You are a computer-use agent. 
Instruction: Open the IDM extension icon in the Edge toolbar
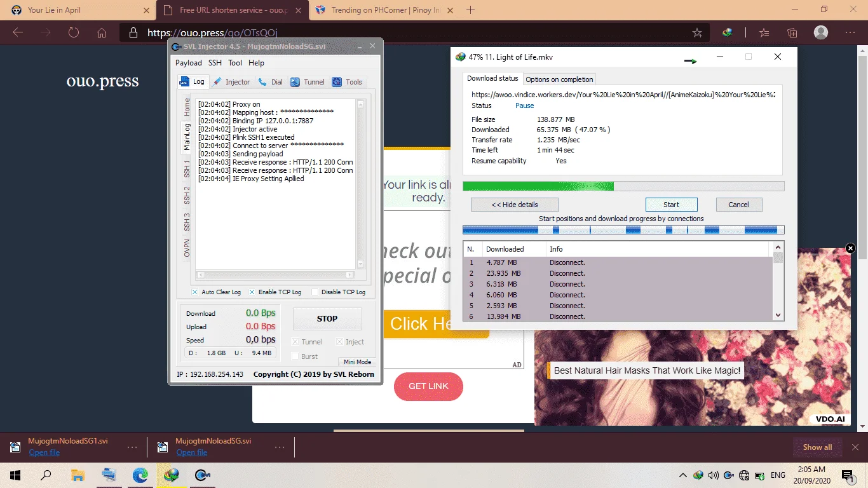[728, 32]
